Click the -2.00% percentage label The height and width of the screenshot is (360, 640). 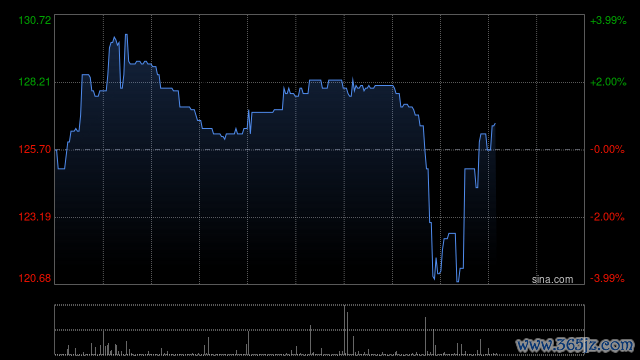pyautogui.click(x=607, y=217)
